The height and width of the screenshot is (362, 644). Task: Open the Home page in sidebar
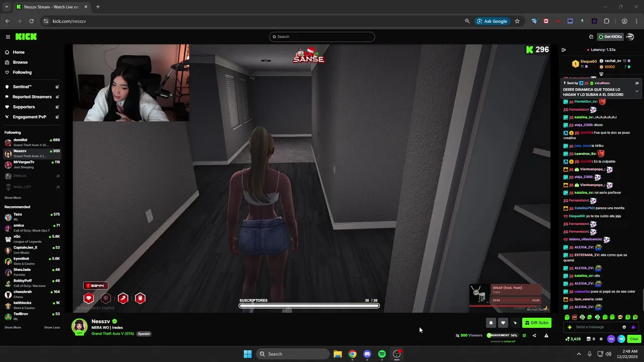pyautogui.click(x=31, y=52)
